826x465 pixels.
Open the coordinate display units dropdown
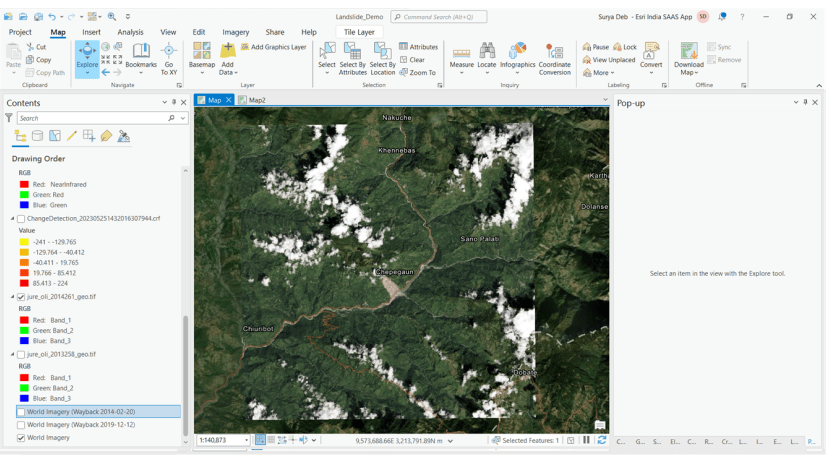coord(450,441)
